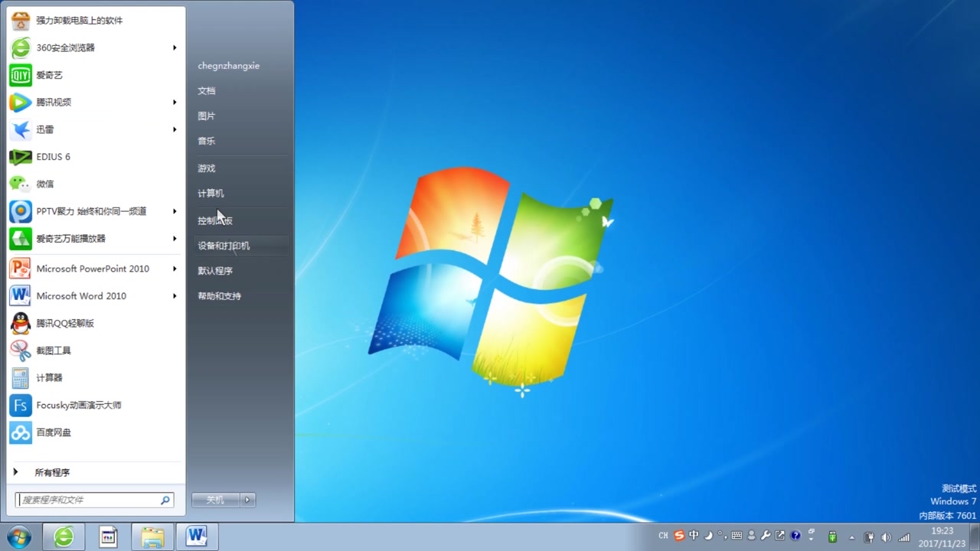Launch 腾讯视频 from the program list
This screenshot has height=551, width=980.
(96, 102)
